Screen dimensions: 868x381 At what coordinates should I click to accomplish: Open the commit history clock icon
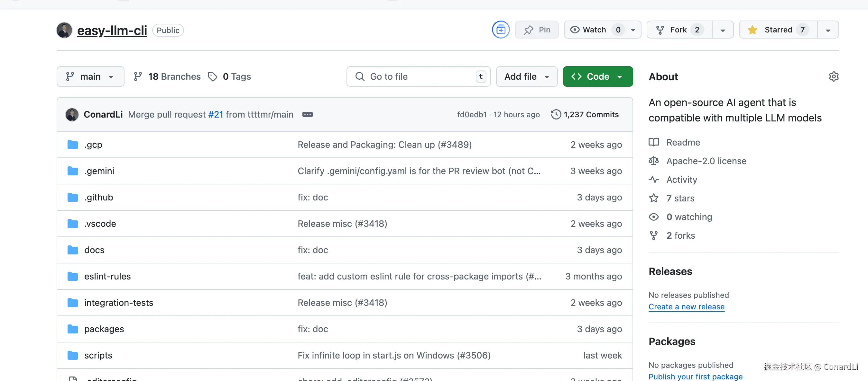(x=556, y=114)
